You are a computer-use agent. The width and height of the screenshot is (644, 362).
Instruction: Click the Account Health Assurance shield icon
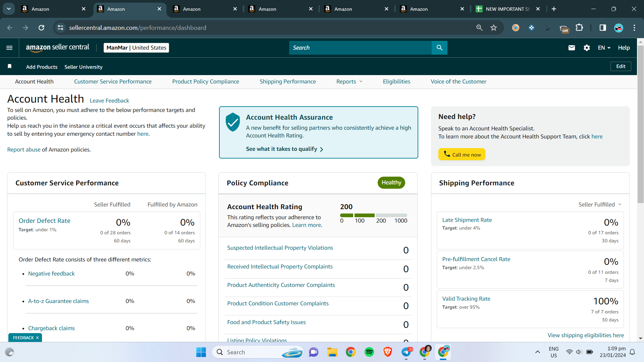click(x=233, y=122)
